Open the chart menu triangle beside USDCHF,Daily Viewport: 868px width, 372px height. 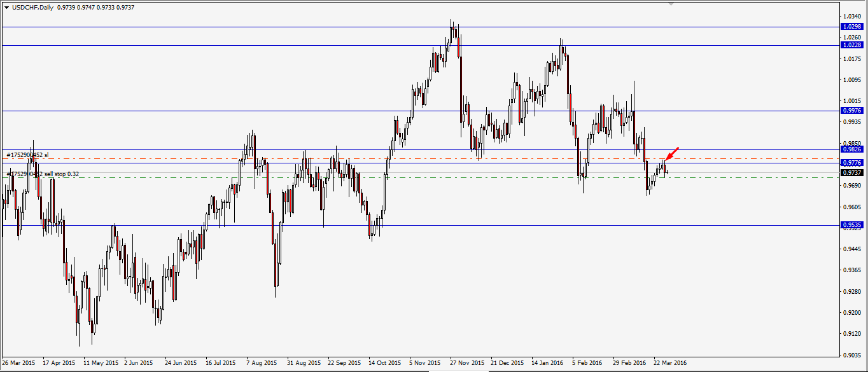coord(6,7)
